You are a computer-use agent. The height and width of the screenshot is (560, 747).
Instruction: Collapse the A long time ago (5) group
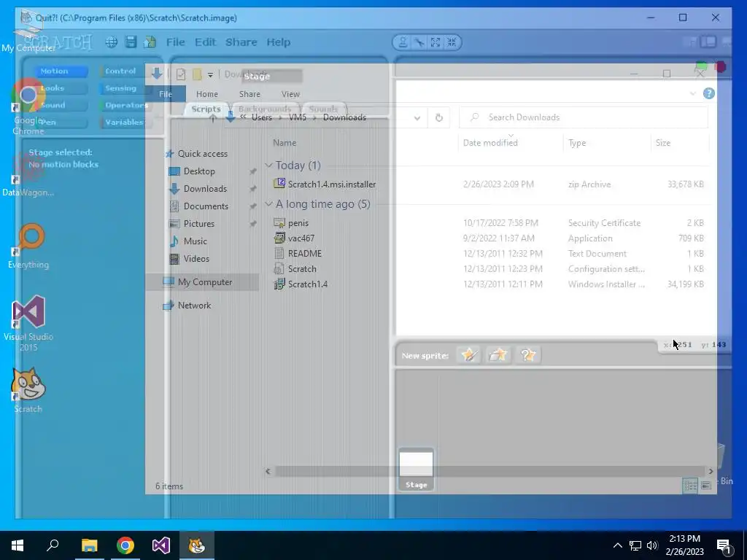[x=268, y=204]
